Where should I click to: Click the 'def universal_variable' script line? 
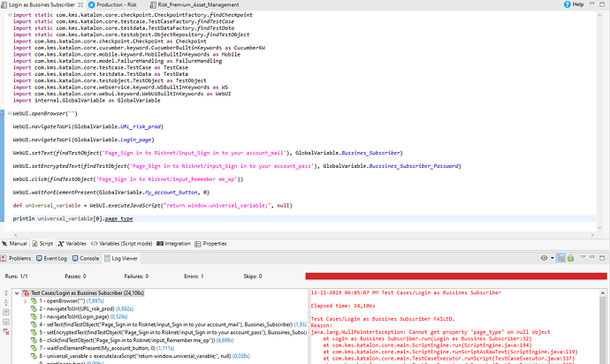coord(152,205)
